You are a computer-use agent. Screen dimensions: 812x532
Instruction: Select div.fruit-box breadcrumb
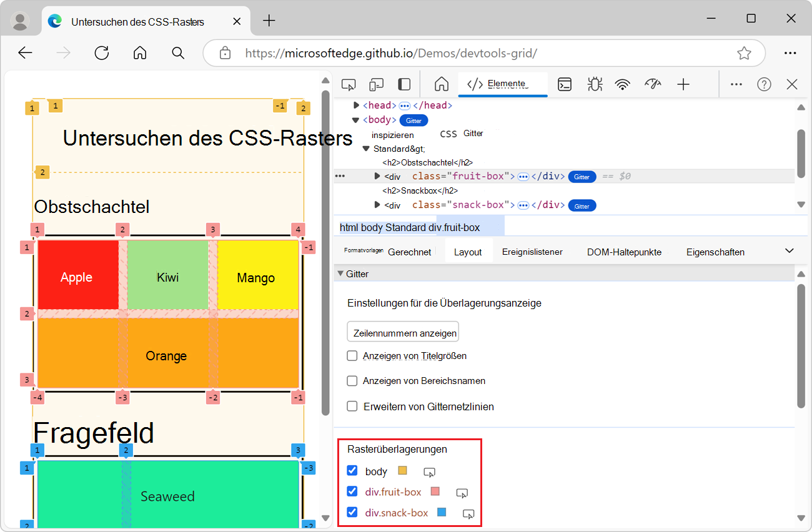454,227
